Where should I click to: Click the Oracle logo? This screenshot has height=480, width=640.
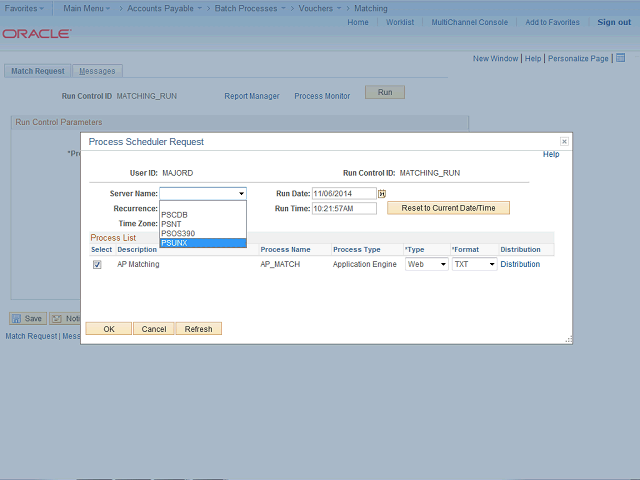37,33
